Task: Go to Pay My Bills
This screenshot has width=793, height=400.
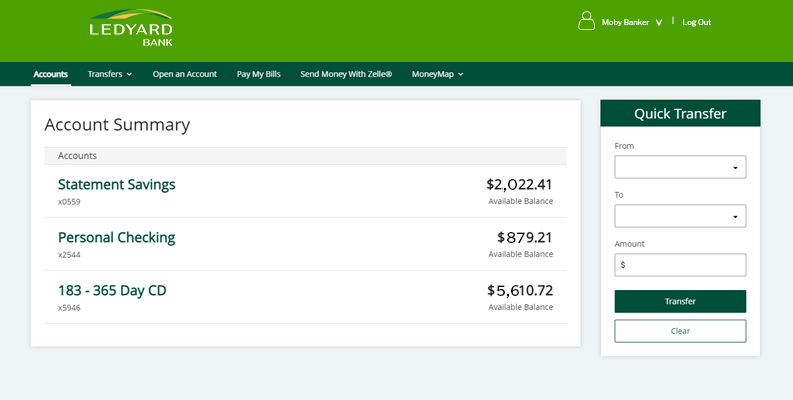Action: click(x=258, y=74)
